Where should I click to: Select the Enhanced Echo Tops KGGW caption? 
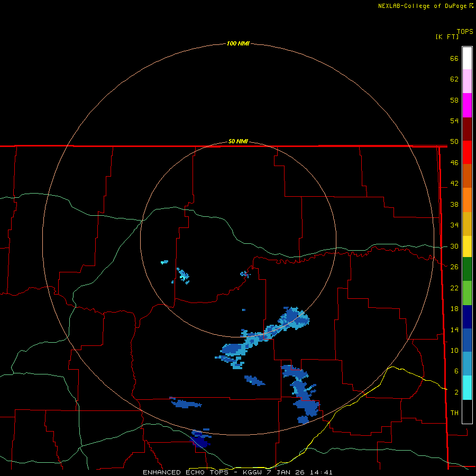pyautogui.click(x=237, y=472)
